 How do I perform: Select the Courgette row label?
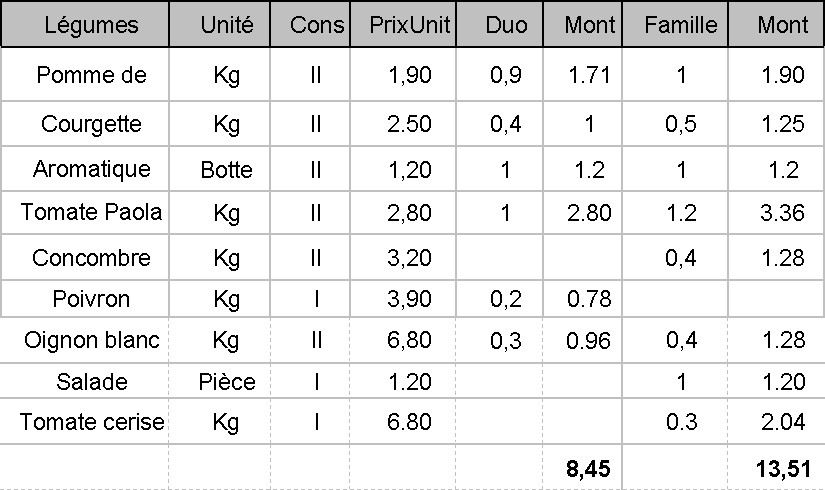(91, 125)
